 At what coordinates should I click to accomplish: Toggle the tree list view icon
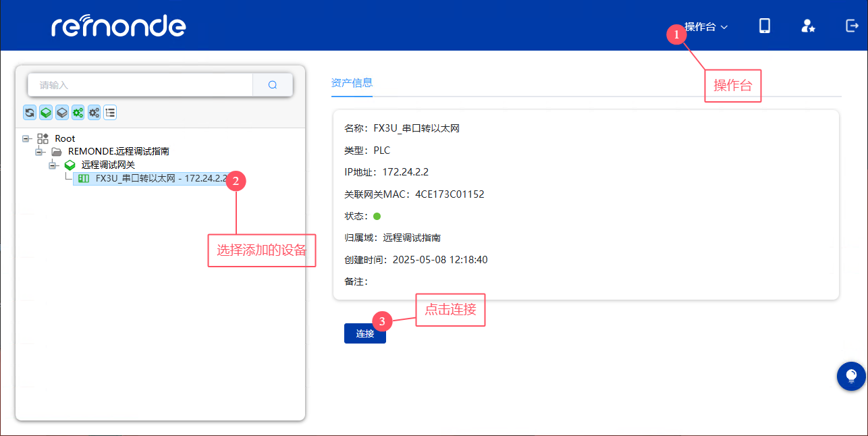coord(110,113)
